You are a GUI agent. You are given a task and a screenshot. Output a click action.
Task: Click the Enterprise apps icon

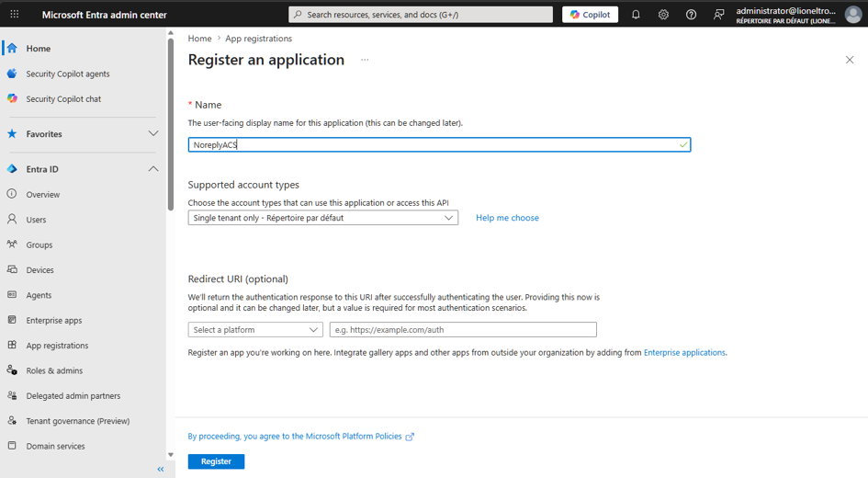(x=12, y=320)
